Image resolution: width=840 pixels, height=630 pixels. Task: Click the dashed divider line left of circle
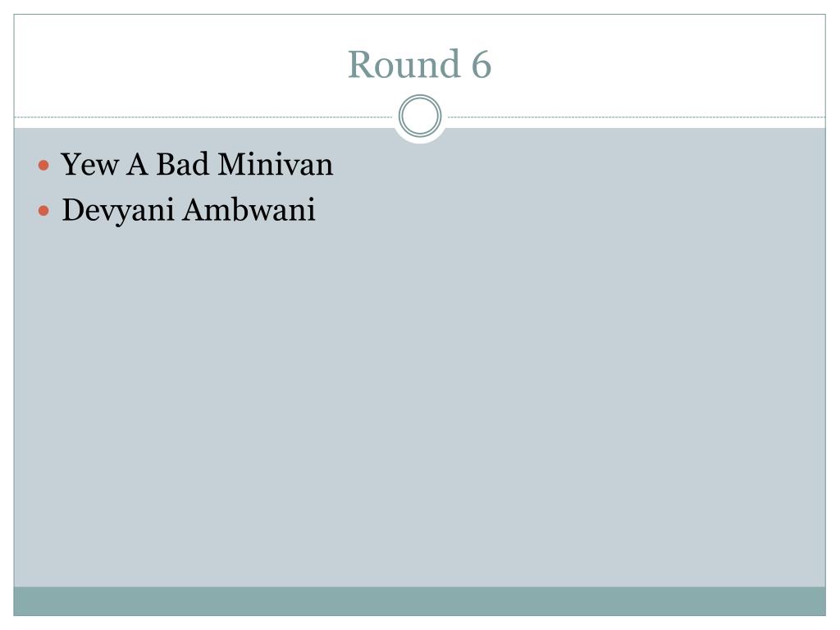pos(203,116)
